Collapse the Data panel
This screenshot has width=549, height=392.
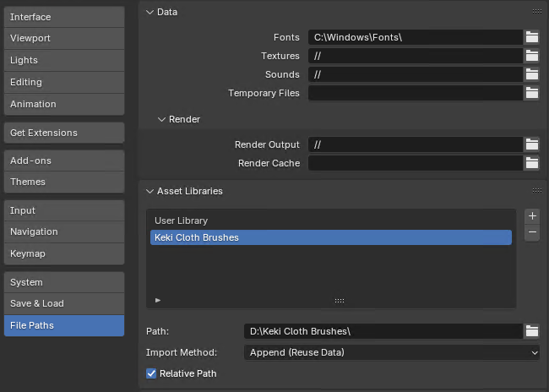pyautogui.click(x=149, y=12)
